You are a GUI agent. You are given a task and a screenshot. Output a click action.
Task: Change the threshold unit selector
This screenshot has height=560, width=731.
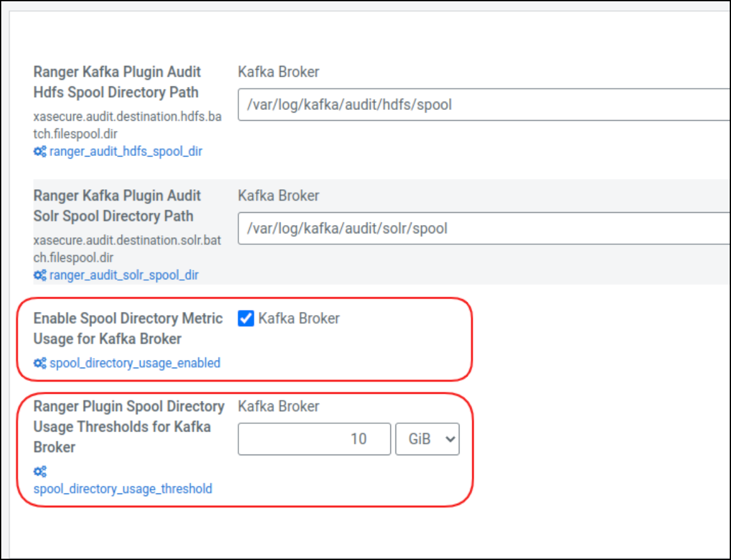pos(427,439)
